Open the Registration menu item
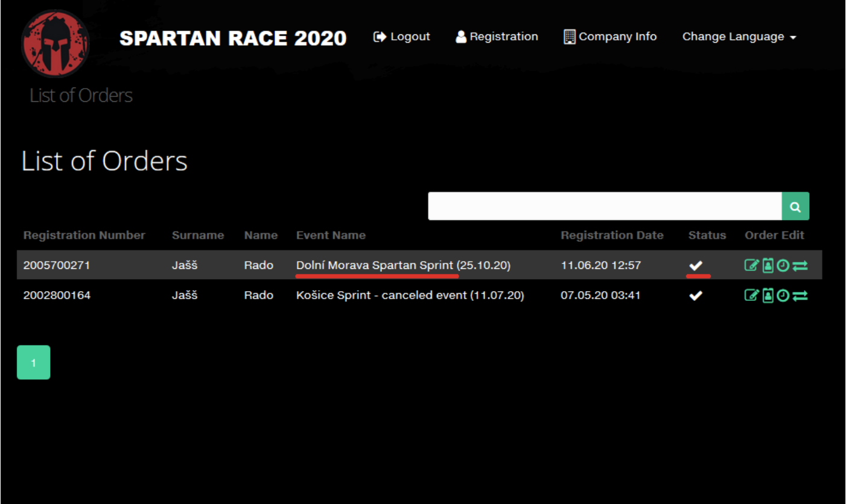 497,37
